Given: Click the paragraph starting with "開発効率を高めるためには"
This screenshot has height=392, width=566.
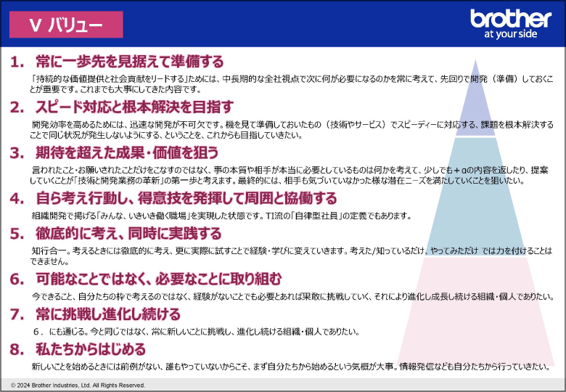Looking at the screenshot, I should (290, 129).
